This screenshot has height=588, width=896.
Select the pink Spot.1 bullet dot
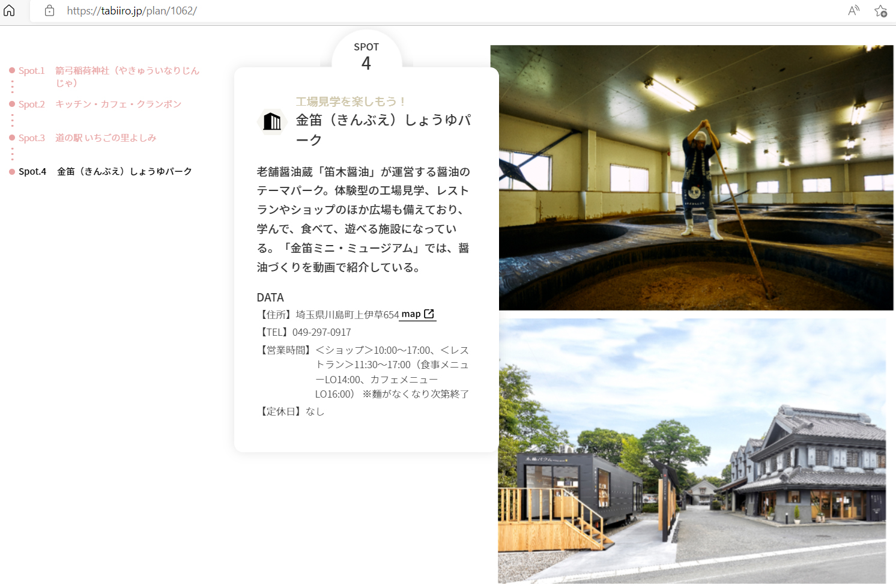tap(12, 70)
